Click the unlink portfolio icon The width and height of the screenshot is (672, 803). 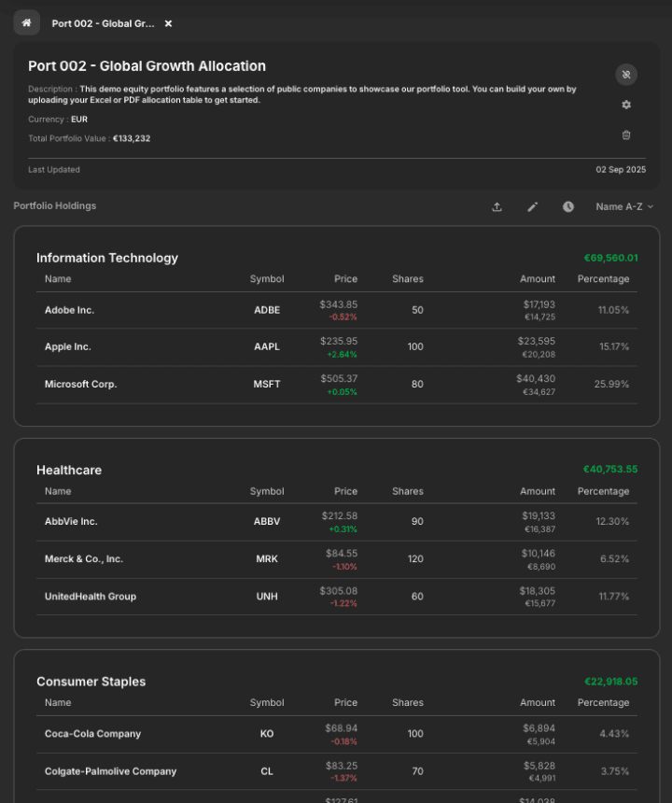pos(626,75)
